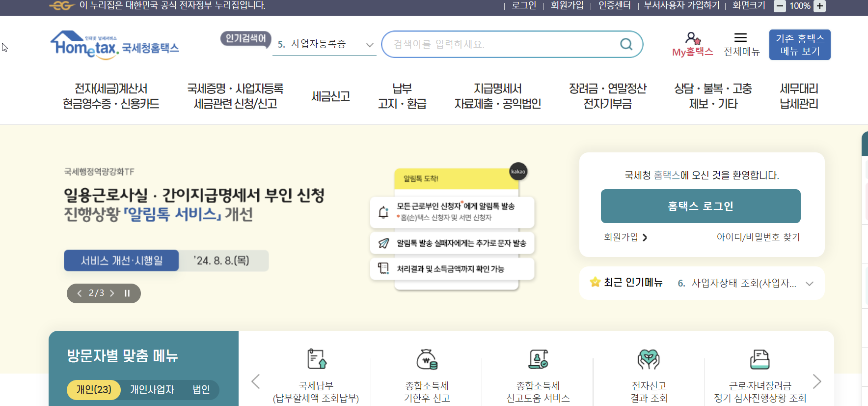
Task: Click 기존 홈택스 메뉴 보기 button
Action: [800, 45]
